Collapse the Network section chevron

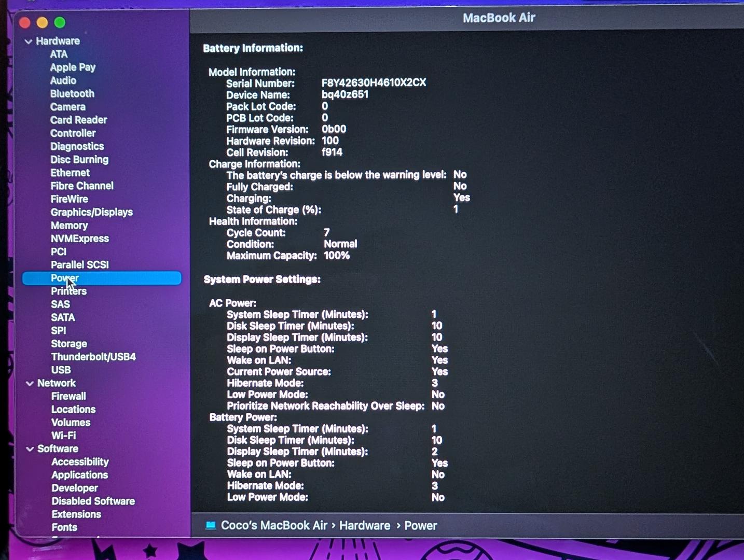tap(30, 384)
